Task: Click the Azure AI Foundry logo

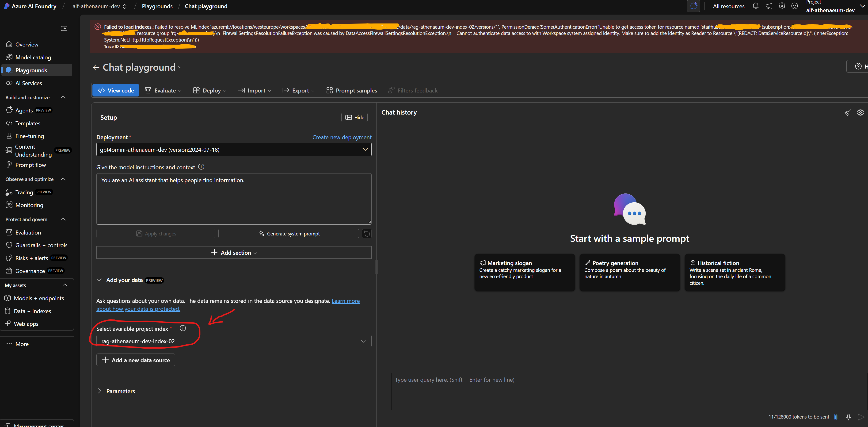Action: point(6,6)
